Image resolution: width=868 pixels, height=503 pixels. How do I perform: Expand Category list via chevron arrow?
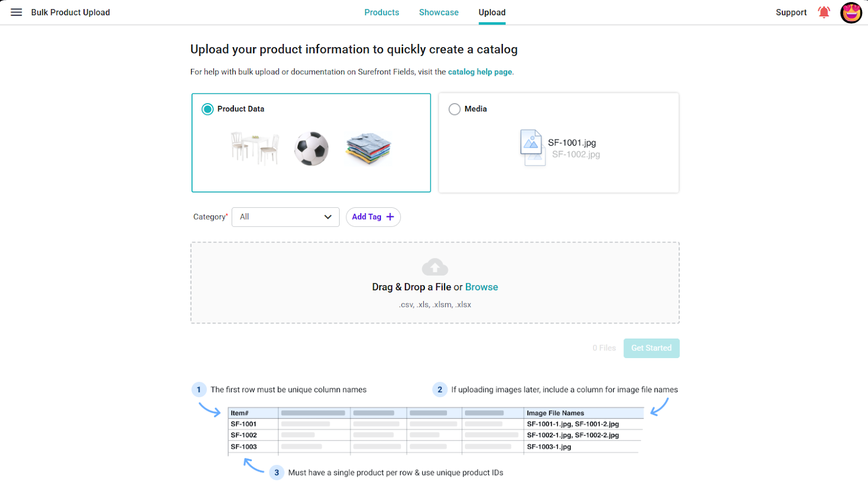pyautogui.click(x=328, y=217)
